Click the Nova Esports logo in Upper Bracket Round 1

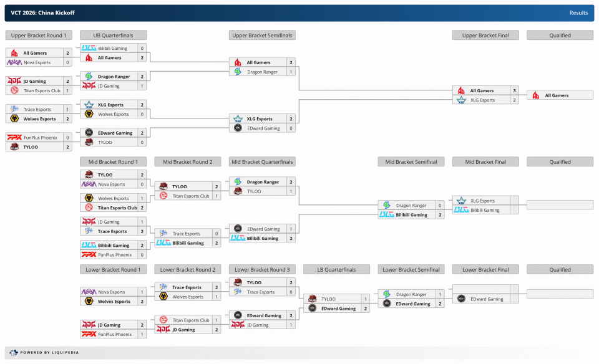point(14,62)
